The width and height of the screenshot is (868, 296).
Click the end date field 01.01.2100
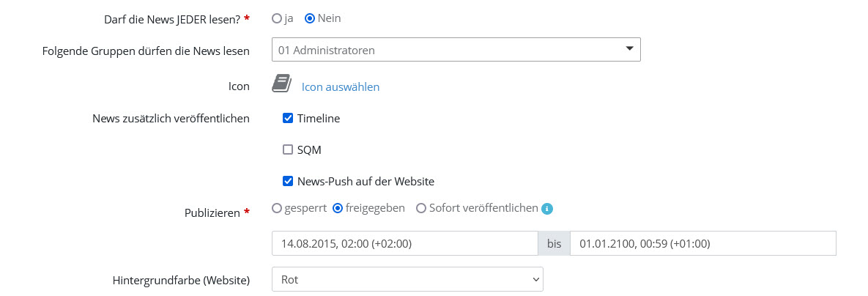702,243
